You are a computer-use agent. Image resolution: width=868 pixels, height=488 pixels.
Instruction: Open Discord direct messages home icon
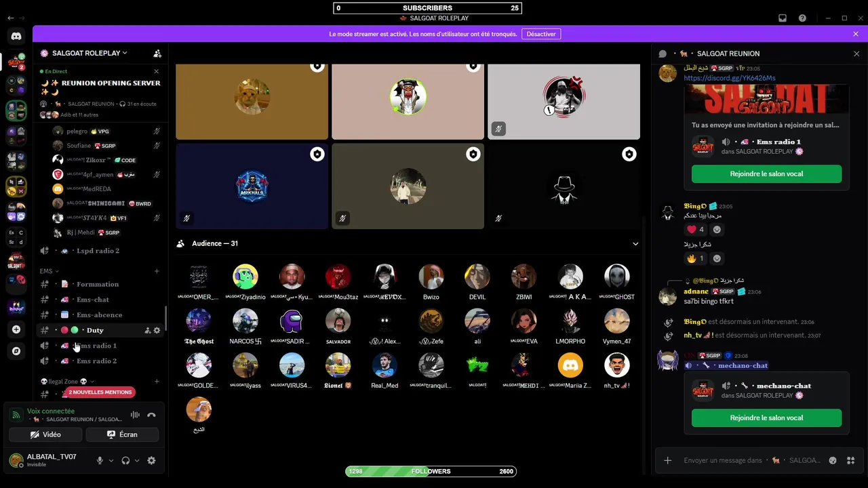coord(16,36)
